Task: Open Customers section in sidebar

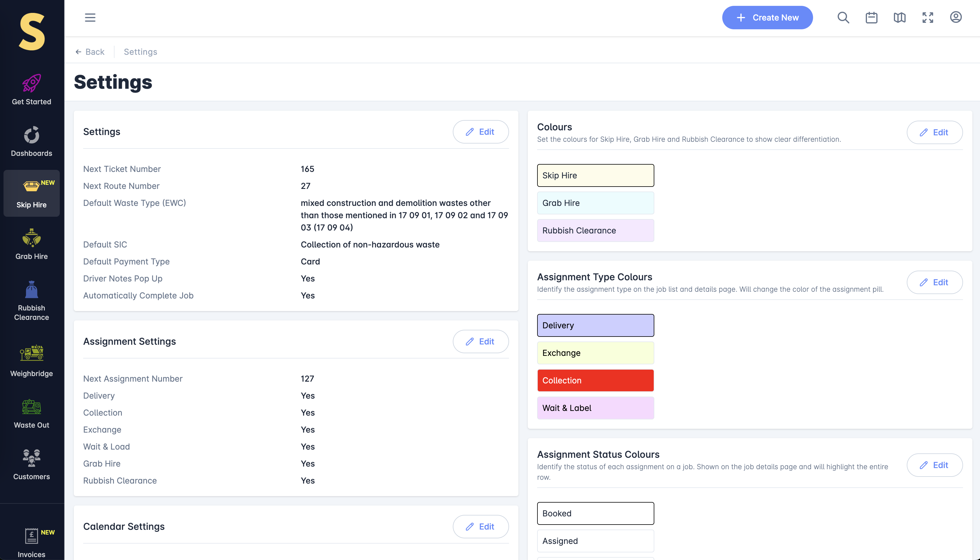Action: (32, 464)
